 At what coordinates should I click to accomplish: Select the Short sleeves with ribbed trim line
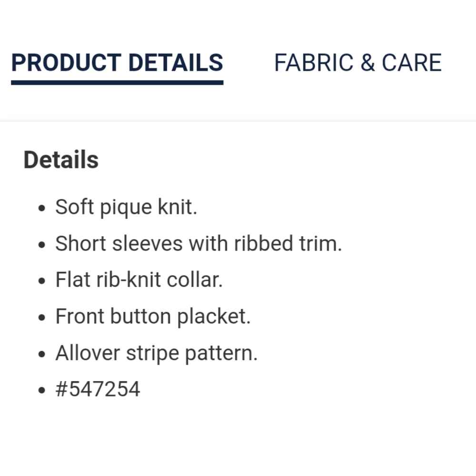199,243
